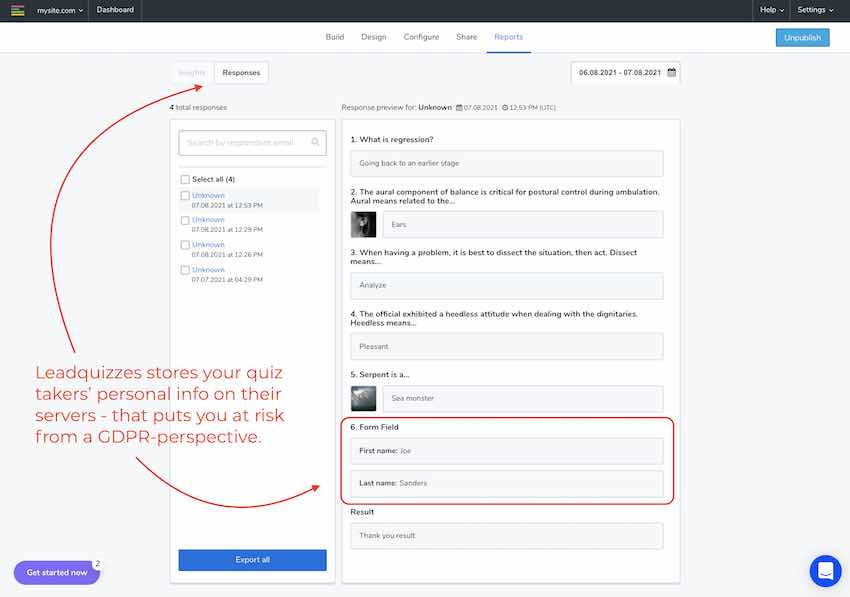
Task: Open Unknown response from 07.07.2021 04:29 PM
Action: 208,269
